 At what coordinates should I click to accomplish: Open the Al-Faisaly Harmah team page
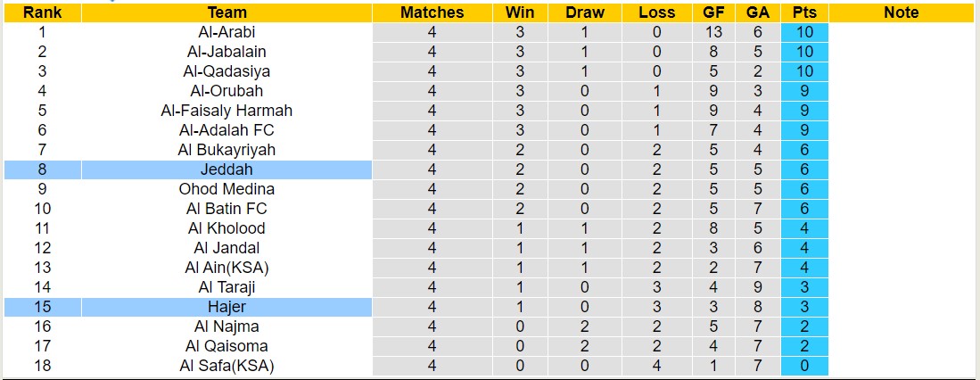pyautogui.click(x=226, y=111)
